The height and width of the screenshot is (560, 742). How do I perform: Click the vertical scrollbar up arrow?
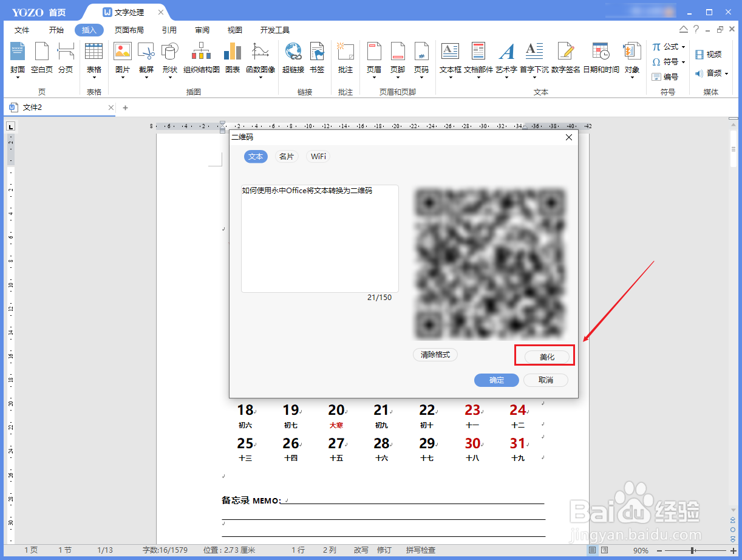(733, 124)
